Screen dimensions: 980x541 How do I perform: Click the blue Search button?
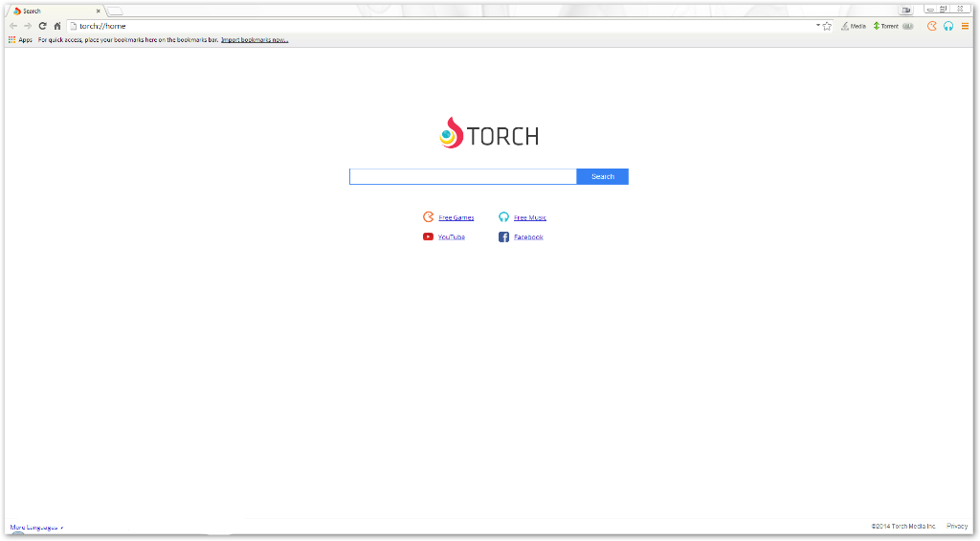(x=603, y=176)
